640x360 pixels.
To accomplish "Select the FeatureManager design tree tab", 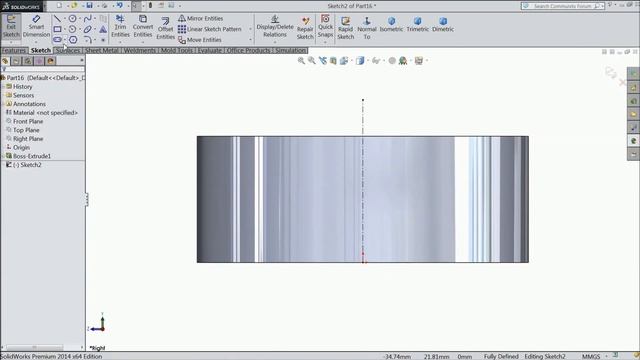I will coord(5,61).
